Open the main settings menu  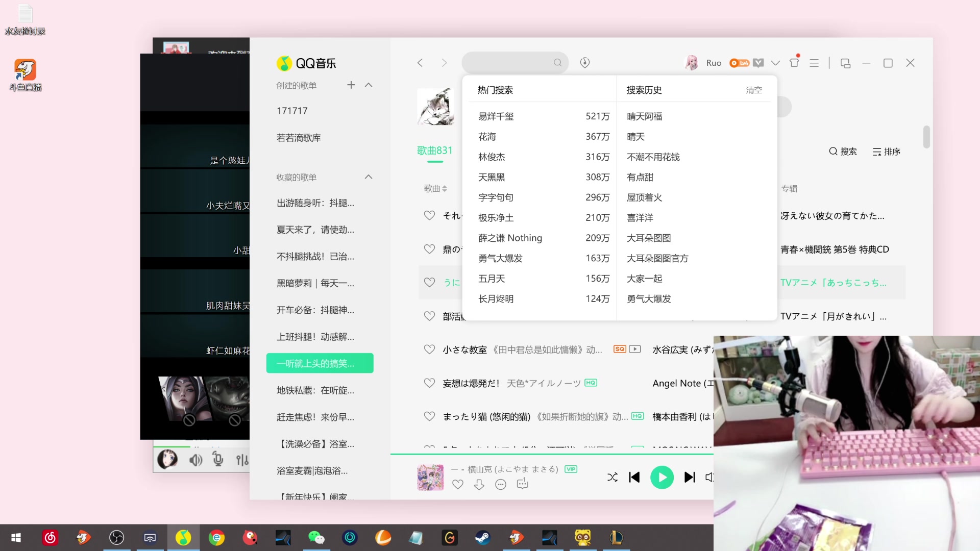(x=814, y=62)
